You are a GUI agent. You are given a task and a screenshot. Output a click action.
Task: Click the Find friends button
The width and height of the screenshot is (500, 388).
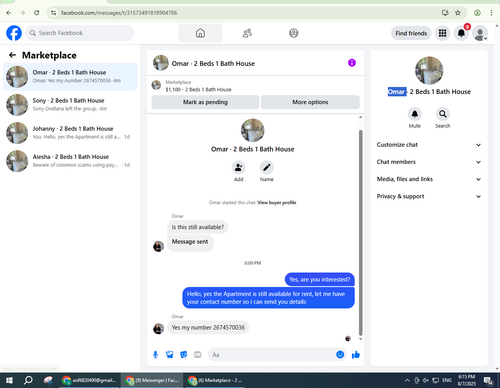click(411, 33)
